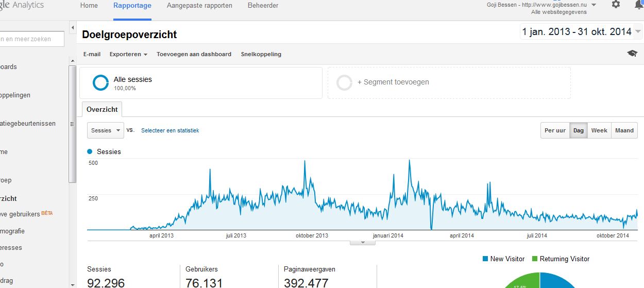The height and width of the screenshot is (288, 644).
Task: Switch chart granularity to Dag
Action: 578,130
